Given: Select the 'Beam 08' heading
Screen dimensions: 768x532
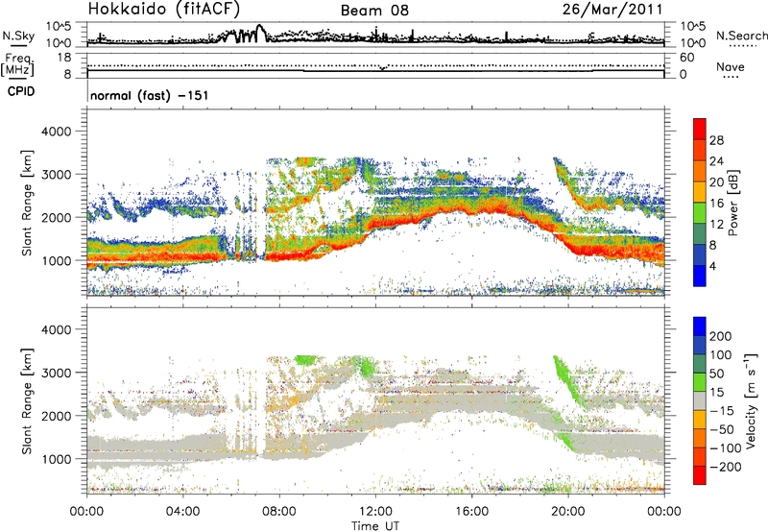Looking at the screenshot, I should tap(374, 11).
